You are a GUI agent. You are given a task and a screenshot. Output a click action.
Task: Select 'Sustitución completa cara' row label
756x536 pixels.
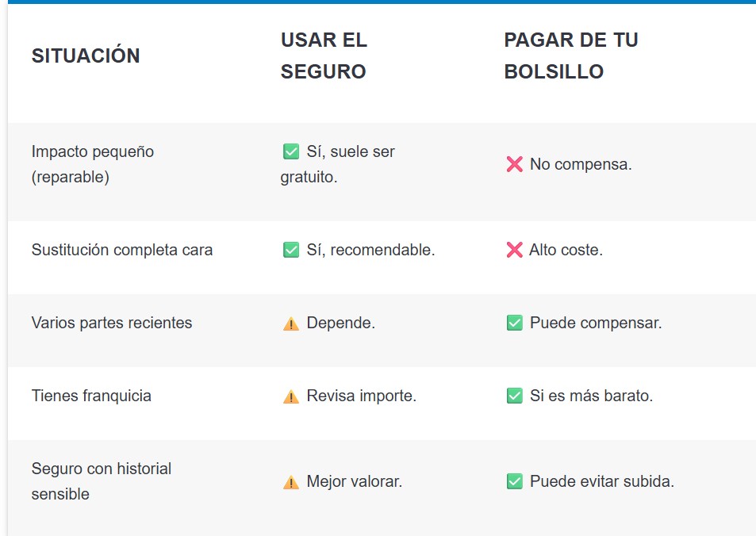point(122,250)
